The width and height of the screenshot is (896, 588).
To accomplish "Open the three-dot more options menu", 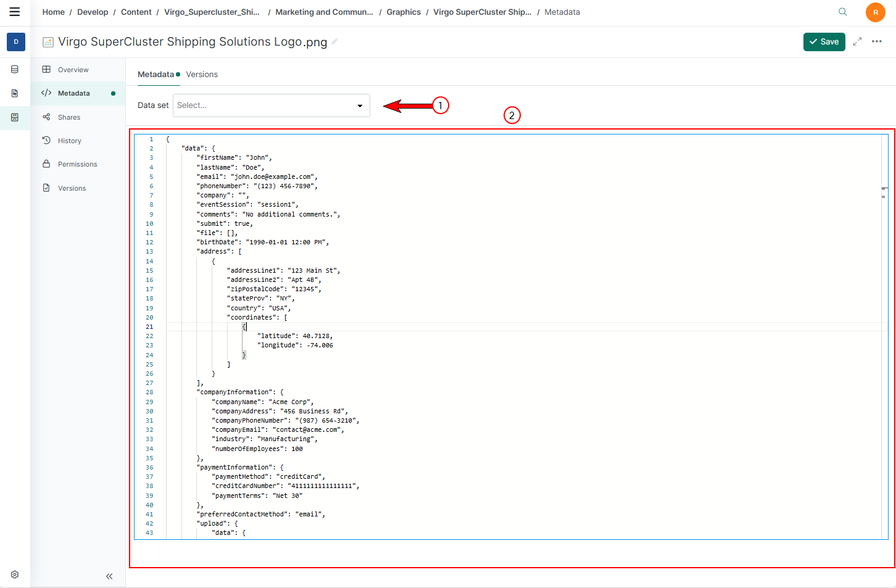I will coord(876,41).
